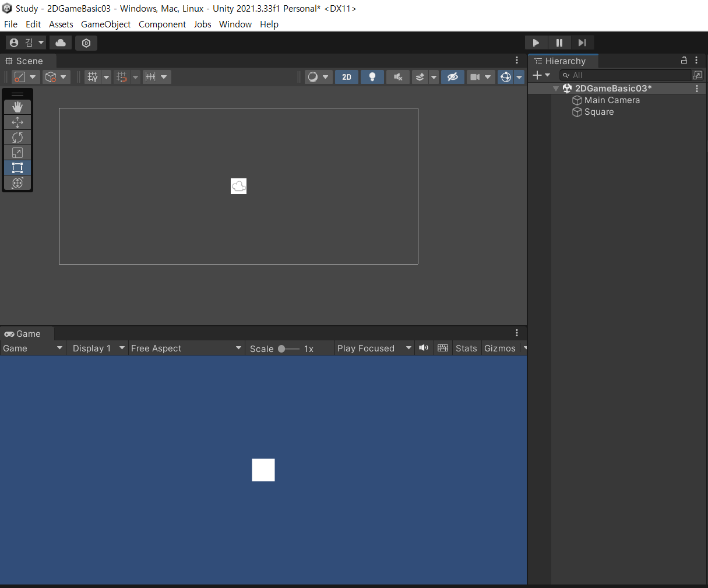
Task: Open the Game panel options menu
Action: (517, 333)
